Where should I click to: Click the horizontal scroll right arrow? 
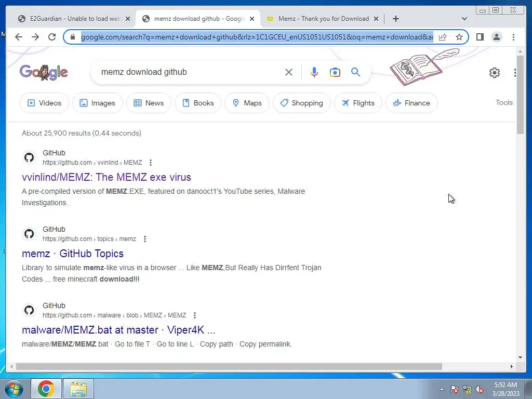click(512, 366)
